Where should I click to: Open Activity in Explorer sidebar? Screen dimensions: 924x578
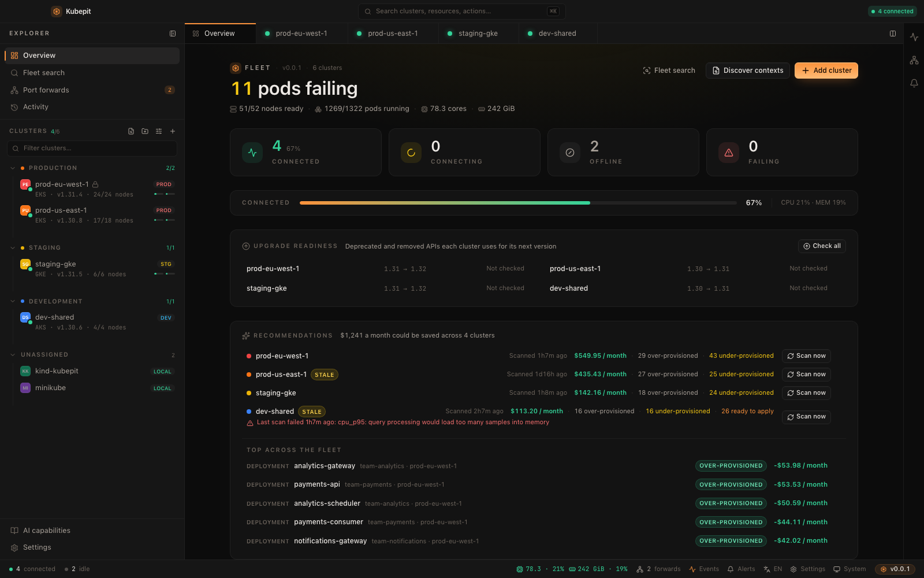[x=92, y=107]
